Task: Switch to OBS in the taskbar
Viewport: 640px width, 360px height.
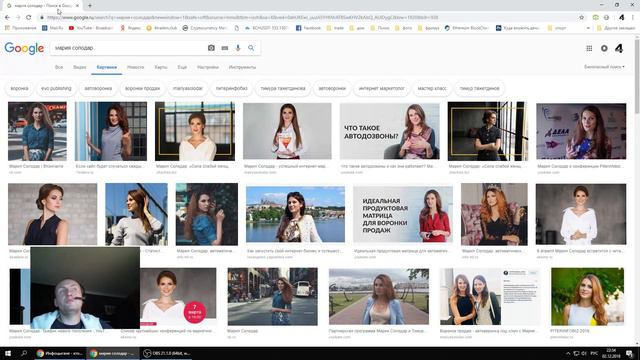Action: (x=166, y=353)
